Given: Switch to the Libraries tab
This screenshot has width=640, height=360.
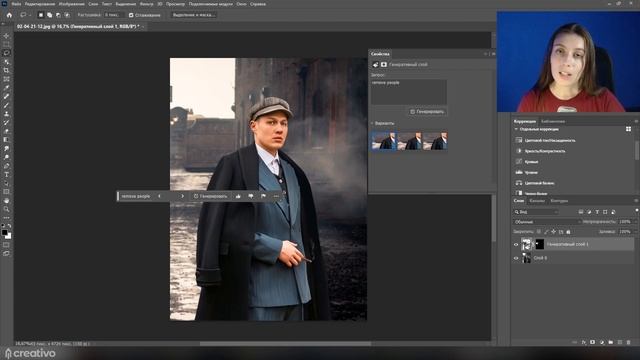Looking at the screenshot, I should pos(553,122).
